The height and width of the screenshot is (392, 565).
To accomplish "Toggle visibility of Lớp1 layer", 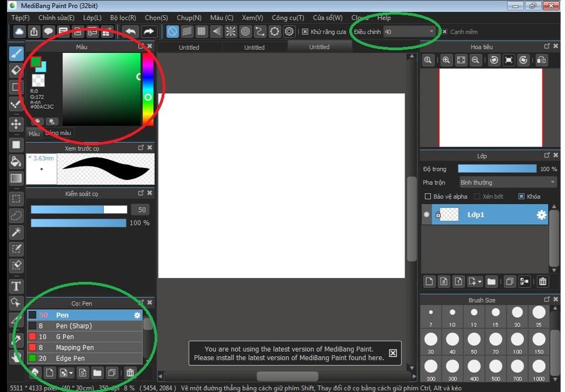I will [x=427, y=214].
